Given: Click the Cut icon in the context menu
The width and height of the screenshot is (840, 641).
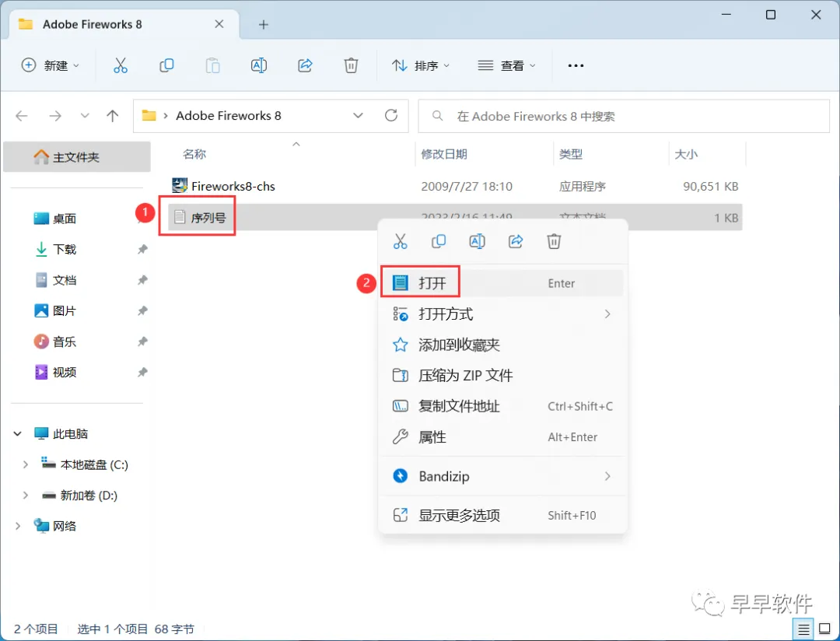Looking at the screenshot, I should tap(401, 241).
